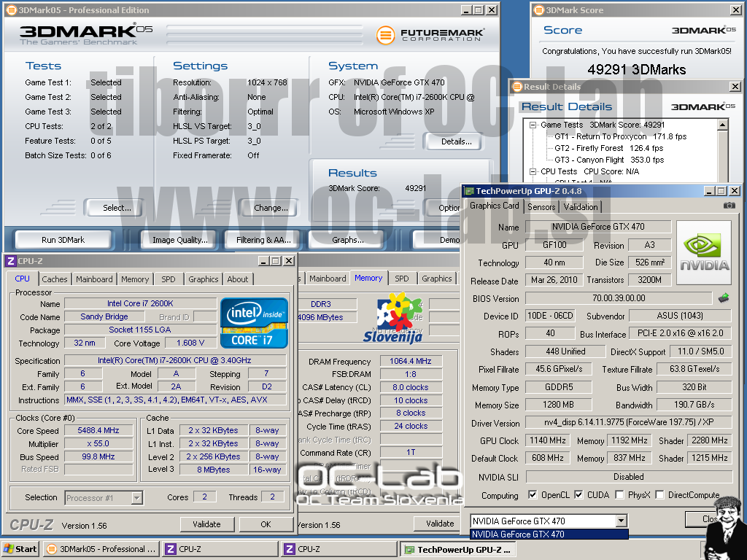Click the Windows Start button
747x560 pixels.
20,549
